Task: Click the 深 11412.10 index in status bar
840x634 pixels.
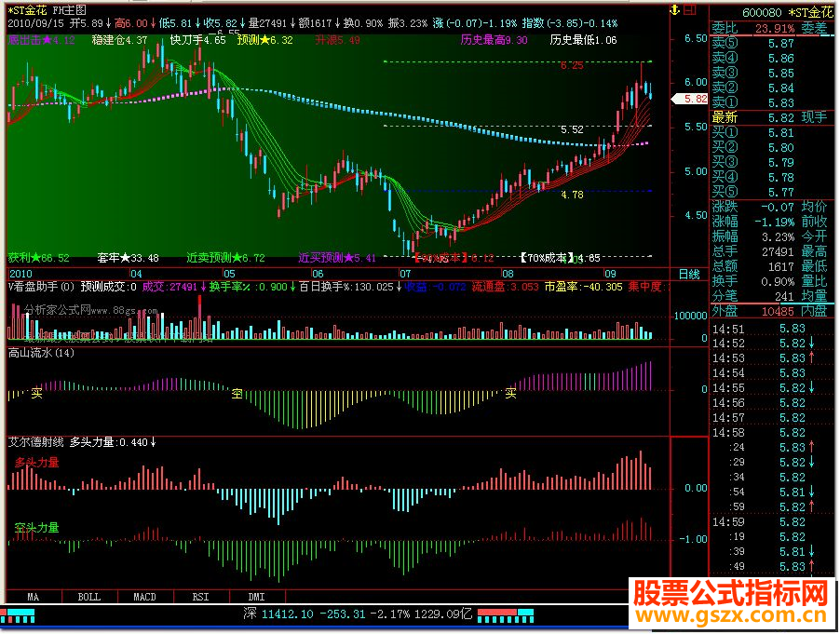Action: [x=278, y=614]
